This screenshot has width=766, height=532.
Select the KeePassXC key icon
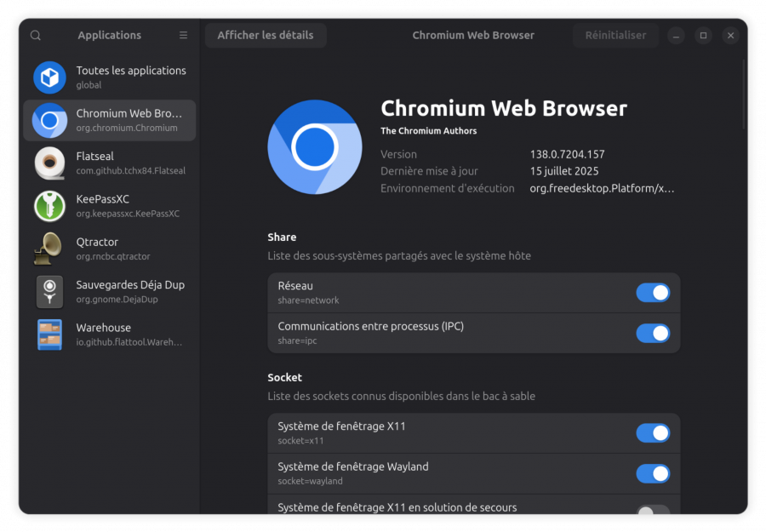click(x=49, y=206)
